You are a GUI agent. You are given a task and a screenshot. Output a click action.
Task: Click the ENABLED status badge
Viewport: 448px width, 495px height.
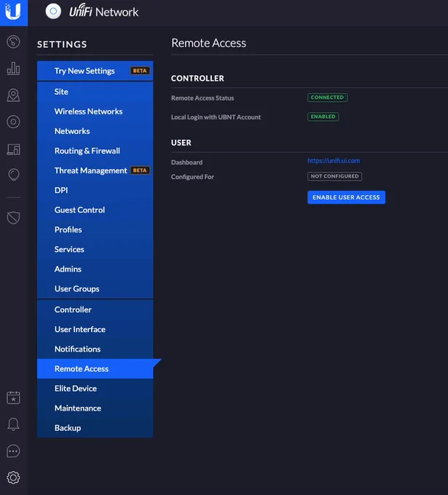point(323,116)
